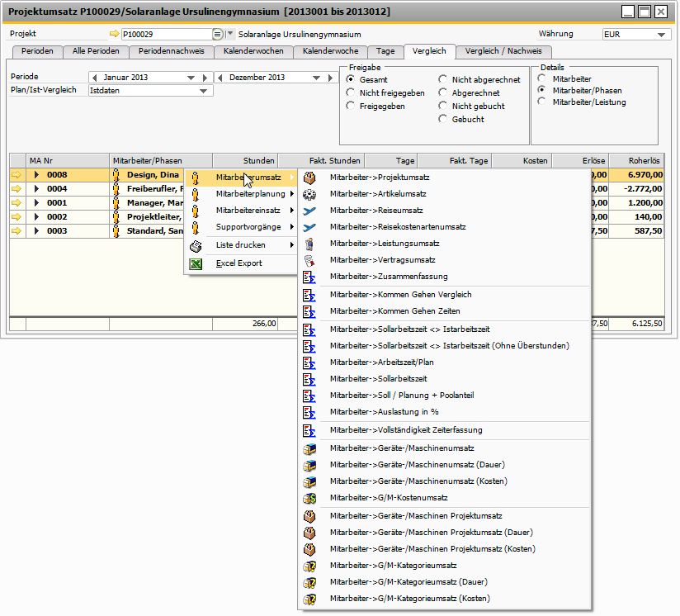Open the Alle Perioden tab
680x616 pixels.
96,51
